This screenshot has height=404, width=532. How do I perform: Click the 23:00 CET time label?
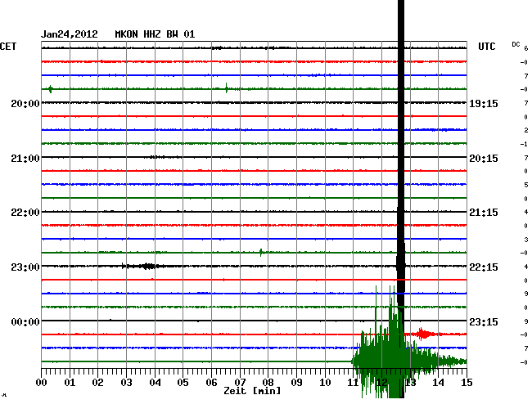coord(25,267)
